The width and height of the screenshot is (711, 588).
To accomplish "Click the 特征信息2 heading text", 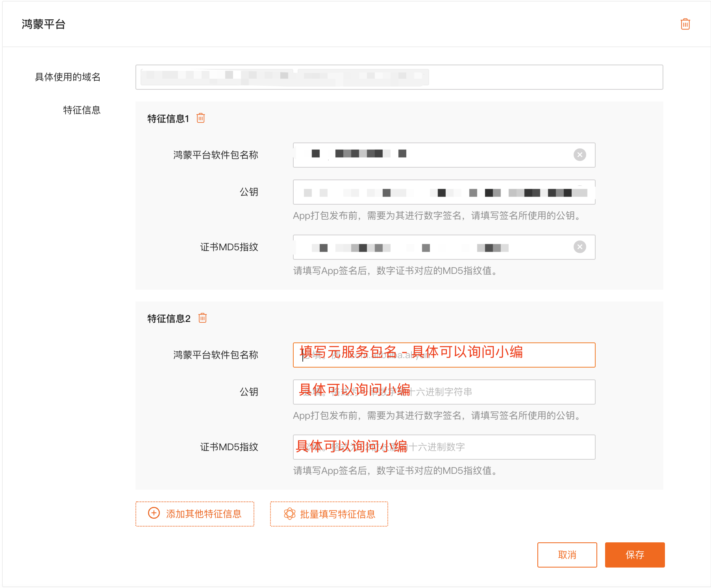I will (169, 318).
